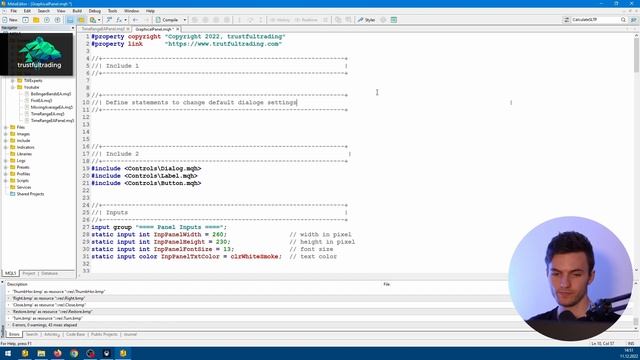This screenshot has height=360, width=640.
Task: Select the Presets folder in Navigator
Action: 23,167
